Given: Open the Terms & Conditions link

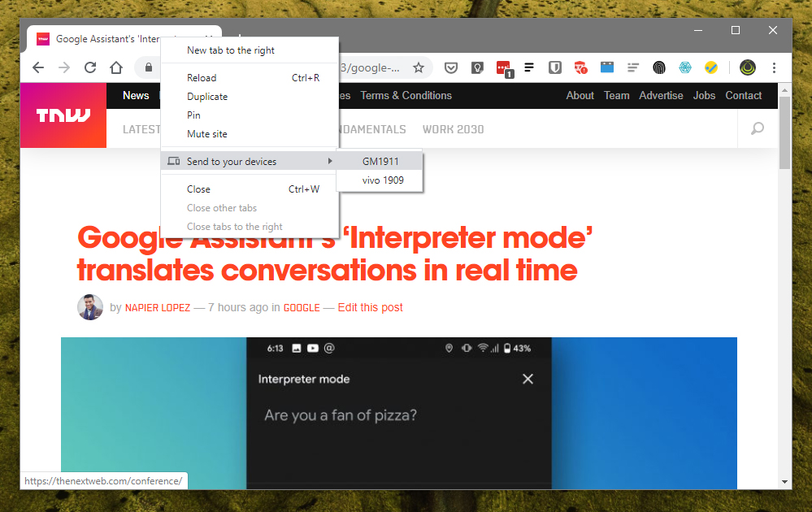Looking at the screenshot, I should coord(406,95).
